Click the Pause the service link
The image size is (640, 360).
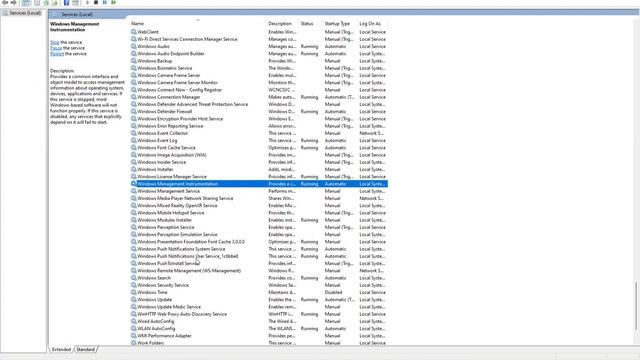pos(56,48)
